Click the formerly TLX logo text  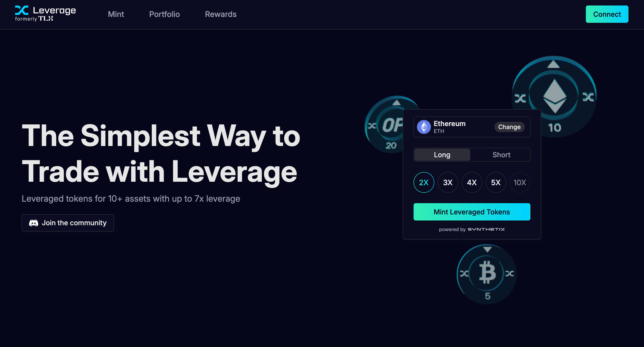(34, 19)
